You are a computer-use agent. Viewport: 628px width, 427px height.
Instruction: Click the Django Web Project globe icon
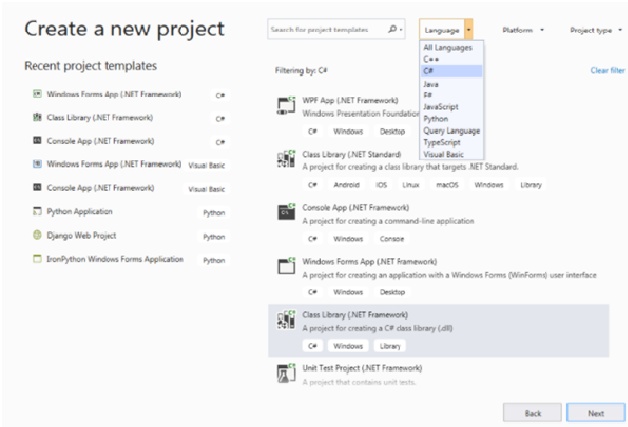(37, 235)
